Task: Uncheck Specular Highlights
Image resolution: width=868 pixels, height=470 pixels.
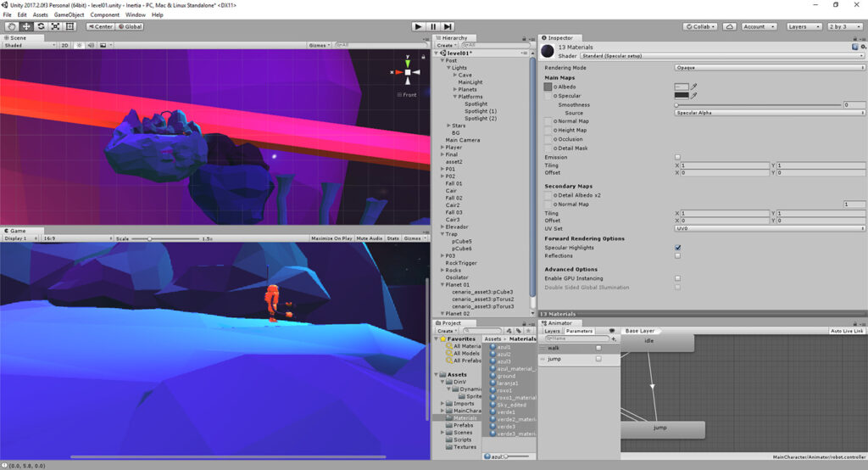Action: [677, 248]
